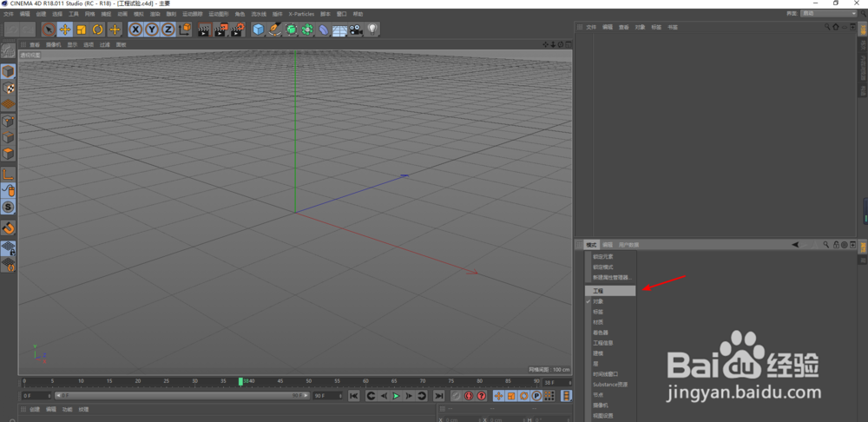The image size is (868, 422).
Task: Click the 38 F current frame field
Action: click(557, 383)
